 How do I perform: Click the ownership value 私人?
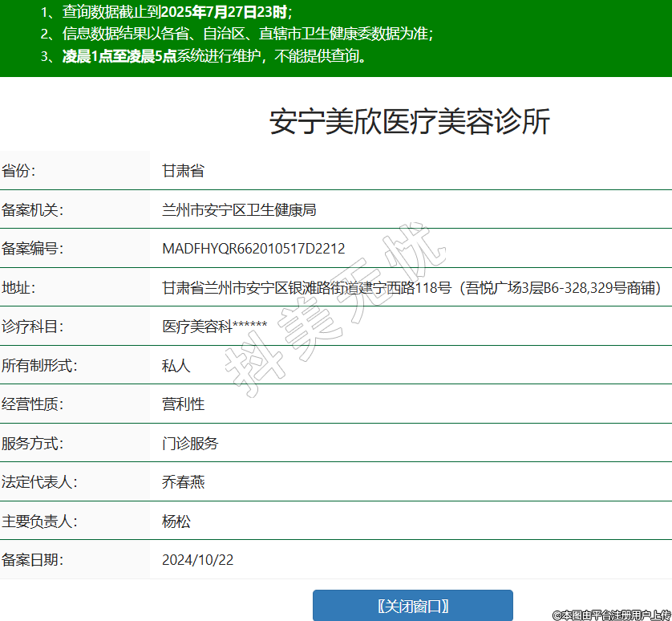176,366
